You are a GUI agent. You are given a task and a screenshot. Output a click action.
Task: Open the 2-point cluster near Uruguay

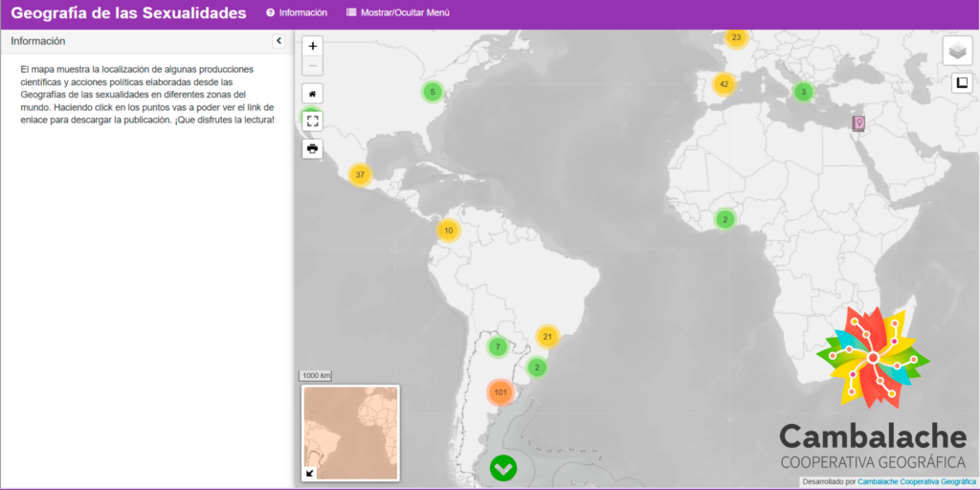[537, 367]
